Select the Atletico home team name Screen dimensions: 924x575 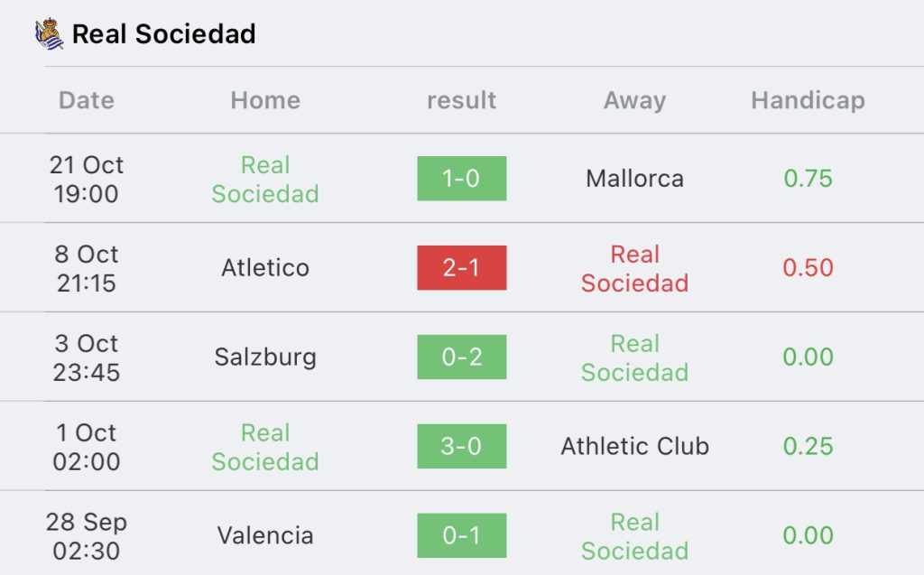point(265,268)
